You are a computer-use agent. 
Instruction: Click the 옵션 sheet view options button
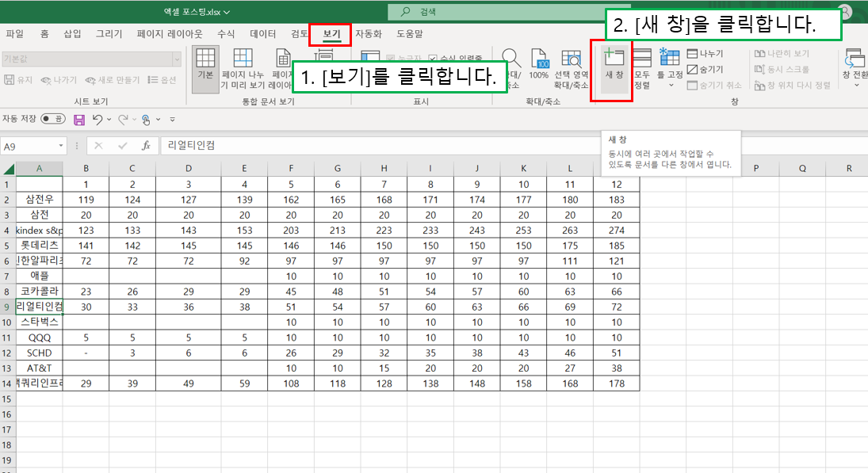pyautogui.click(x=162, y=80)
